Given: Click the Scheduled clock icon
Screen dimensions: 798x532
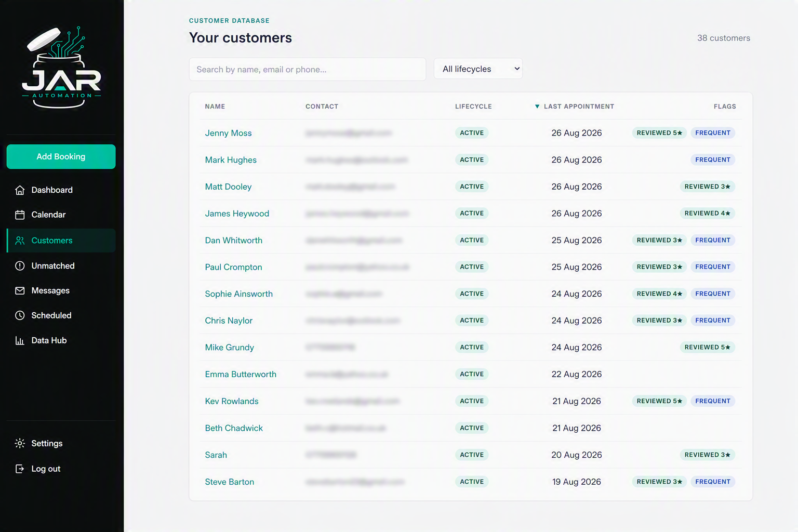Looking at the screenshot, I should pyautogui.click(x=20, y=315).
